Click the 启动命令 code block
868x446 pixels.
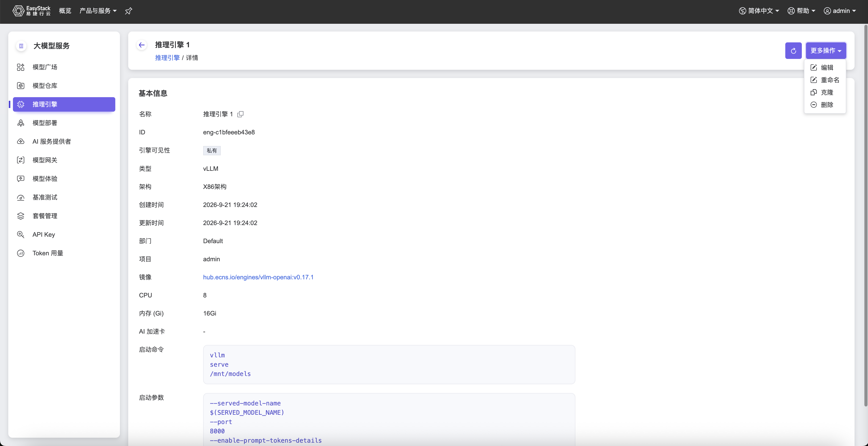(389, 365)
